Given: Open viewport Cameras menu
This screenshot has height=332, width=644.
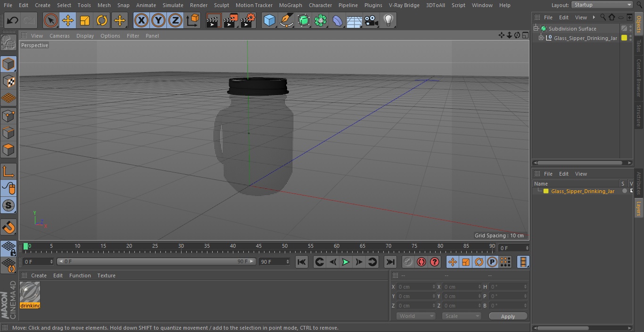Looking at the screenshot, I should coord(59,36).
